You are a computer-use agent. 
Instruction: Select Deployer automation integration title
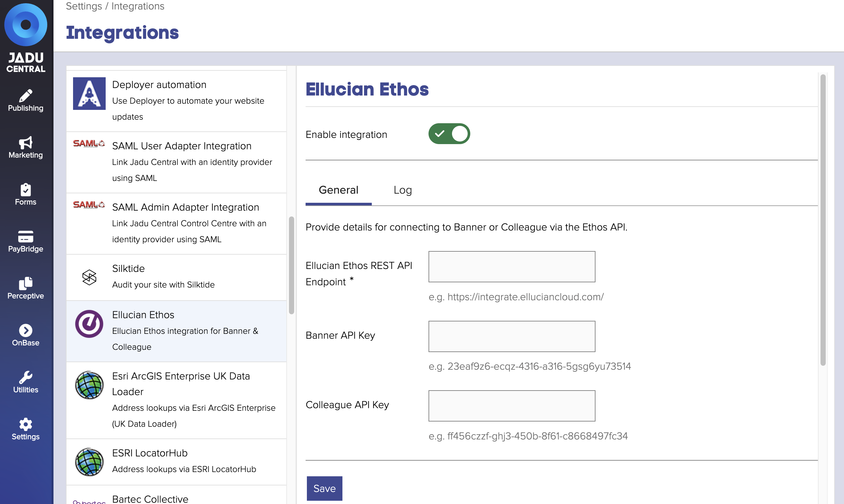click(x=159, y=84)
